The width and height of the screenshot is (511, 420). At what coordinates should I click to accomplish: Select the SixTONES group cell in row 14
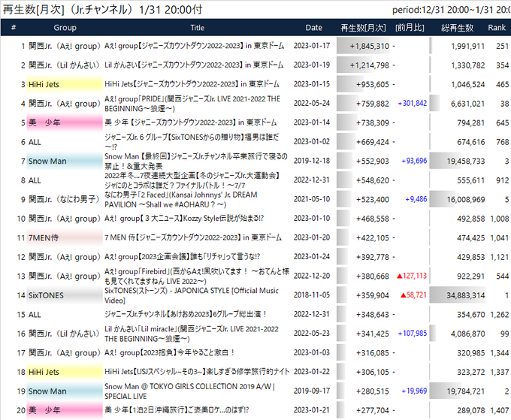click(x=65, y=295)
